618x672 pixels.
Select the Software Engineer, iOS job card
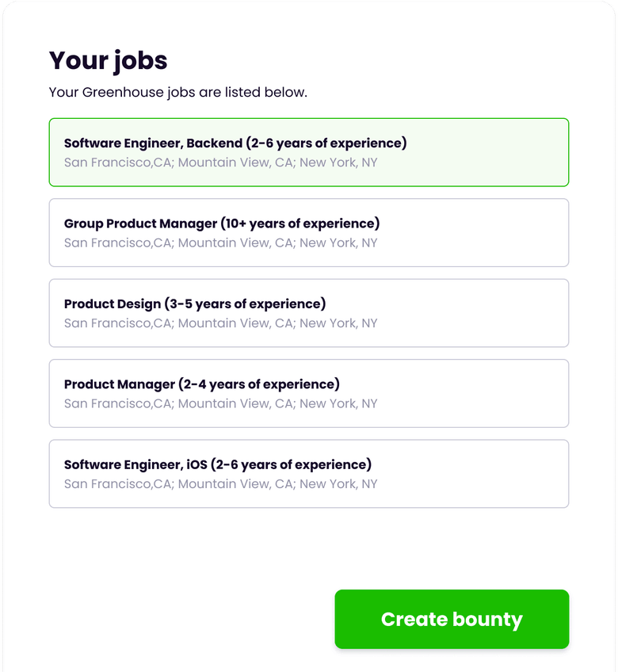click(x=308, y=473)
